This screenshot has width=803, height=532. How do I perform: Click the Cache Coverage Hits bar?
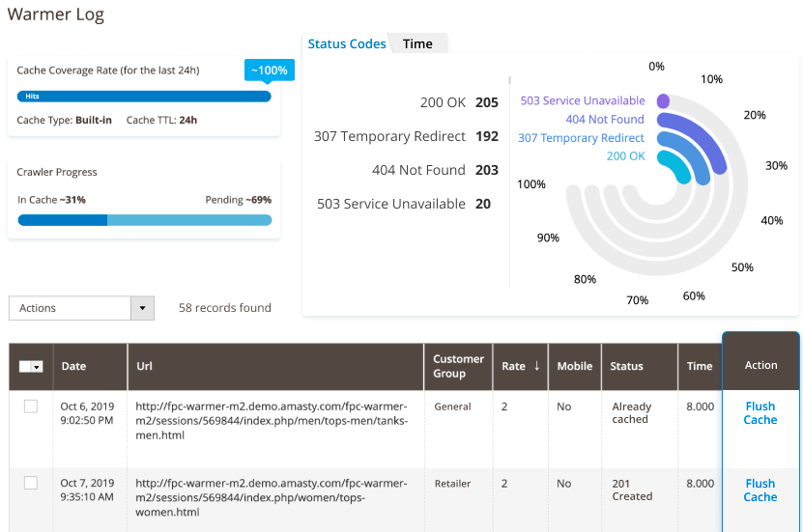click(145, 97)
